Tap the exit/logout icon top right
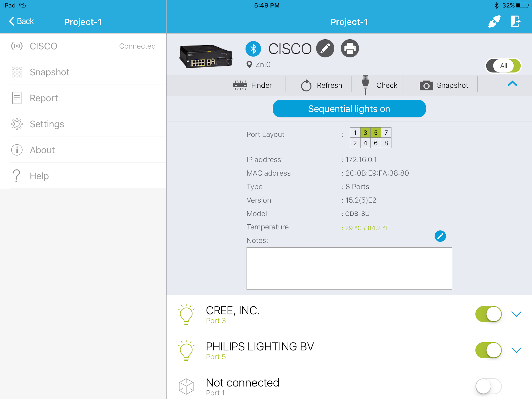 click(x=515, y=21)
